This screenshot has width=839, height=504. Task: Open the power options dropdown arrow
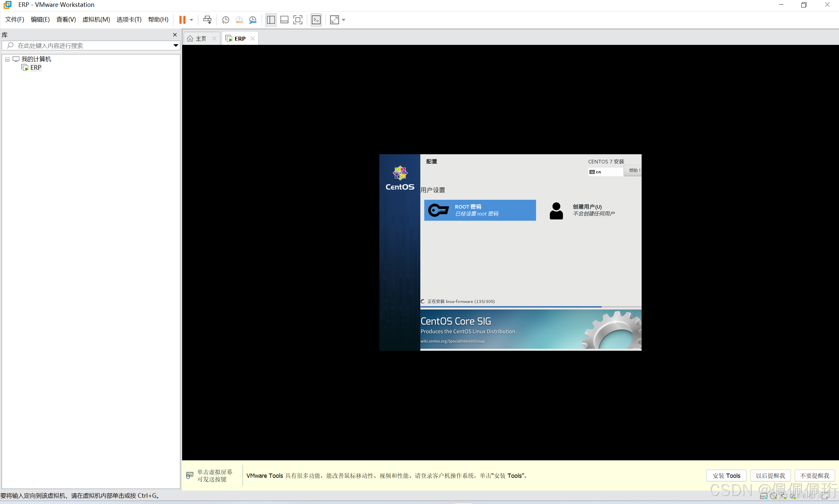[x=191, y=20]
